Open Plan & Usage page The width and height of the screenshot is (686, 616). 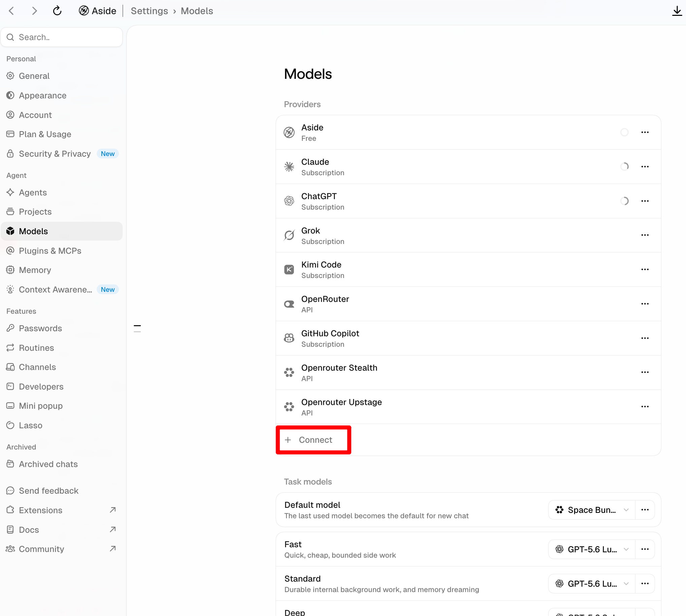pyautogui.click(x=62, y=134)
